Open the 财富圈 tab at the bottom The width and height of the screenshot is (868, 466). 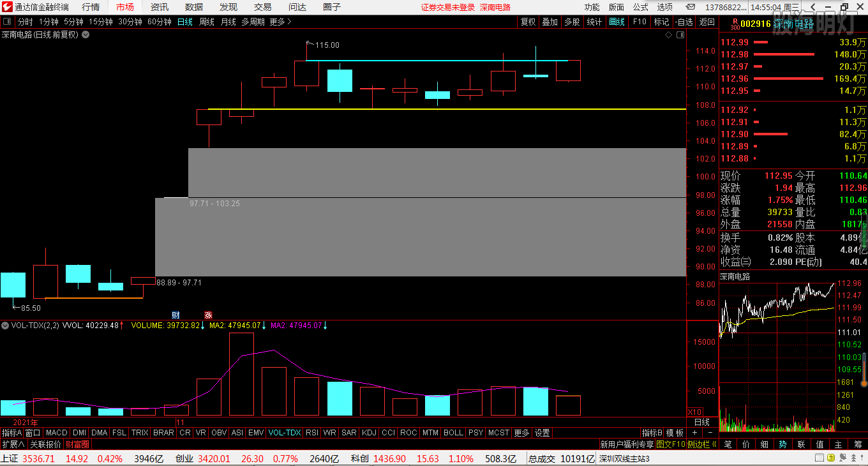(x=77, y=444)
